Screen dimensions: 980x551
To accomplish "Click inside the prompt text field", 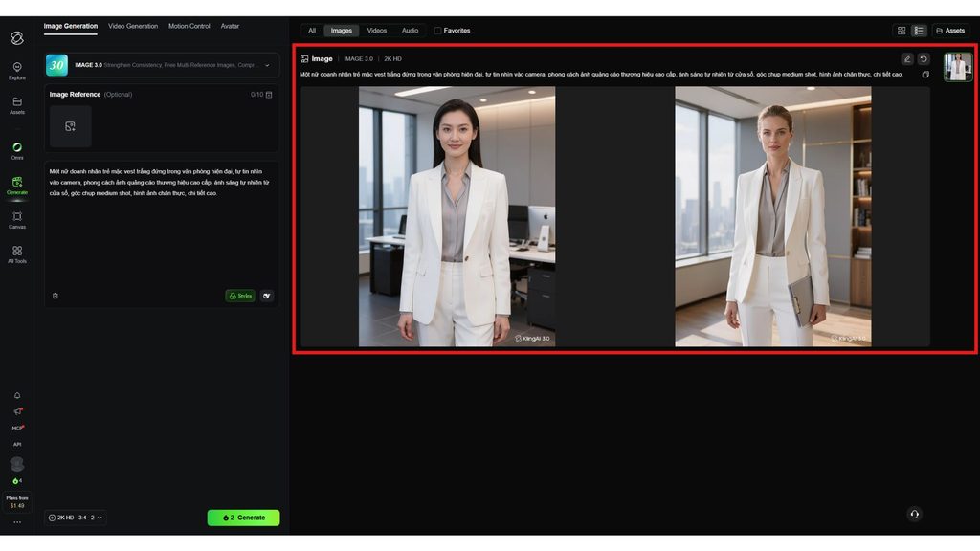I will coord(162,225).
